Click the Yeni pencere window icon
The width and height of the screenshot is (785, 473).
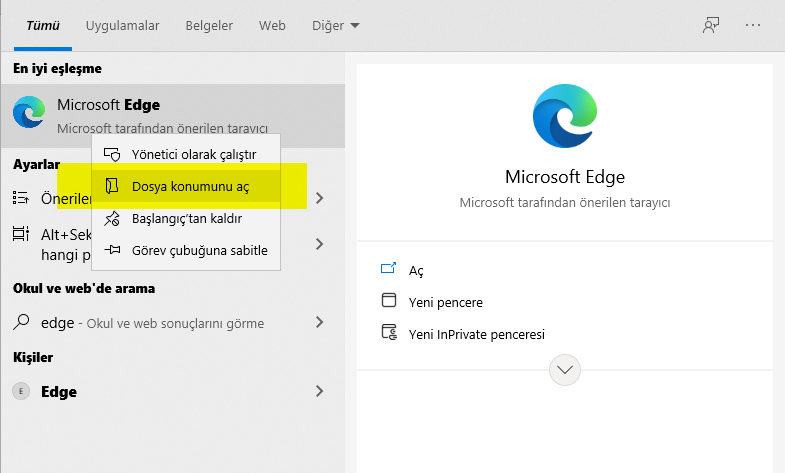[388, 300]
